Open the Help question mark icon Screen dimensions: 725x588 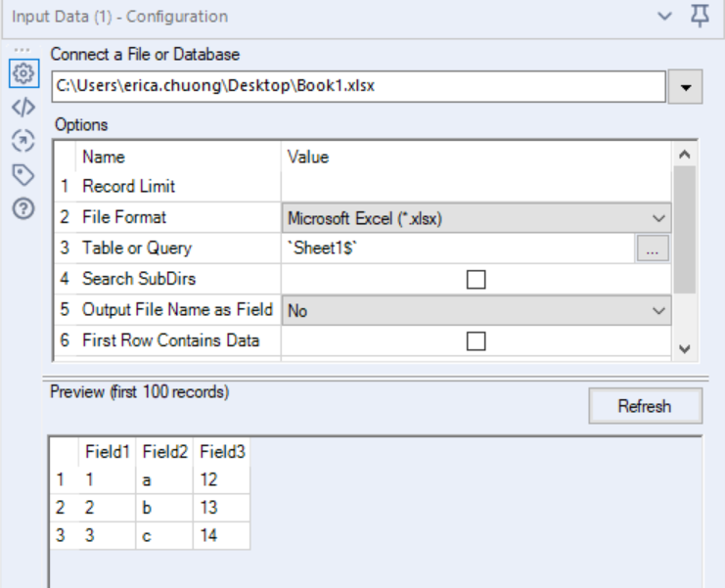point(23,208)
